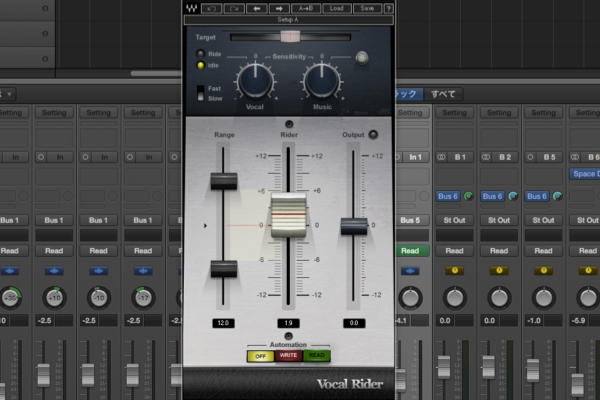Image resolution: width=600 pixels, height=400 pixels.
Task: Copy setup with A→B button
Action: pos(306,8)
